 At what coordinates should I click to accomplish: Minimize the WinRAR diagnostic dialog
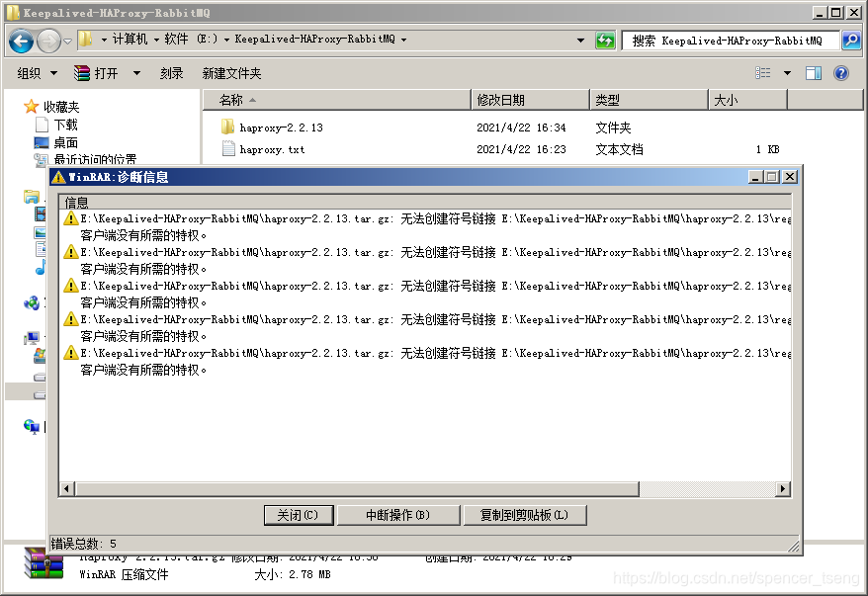pos(756,177)
